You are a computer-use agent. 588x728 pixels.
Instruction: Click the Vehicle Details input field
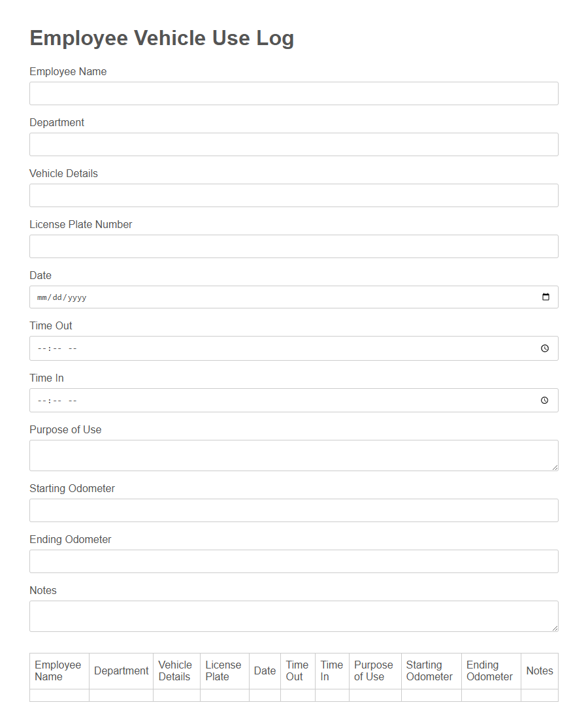pos(294,195)
